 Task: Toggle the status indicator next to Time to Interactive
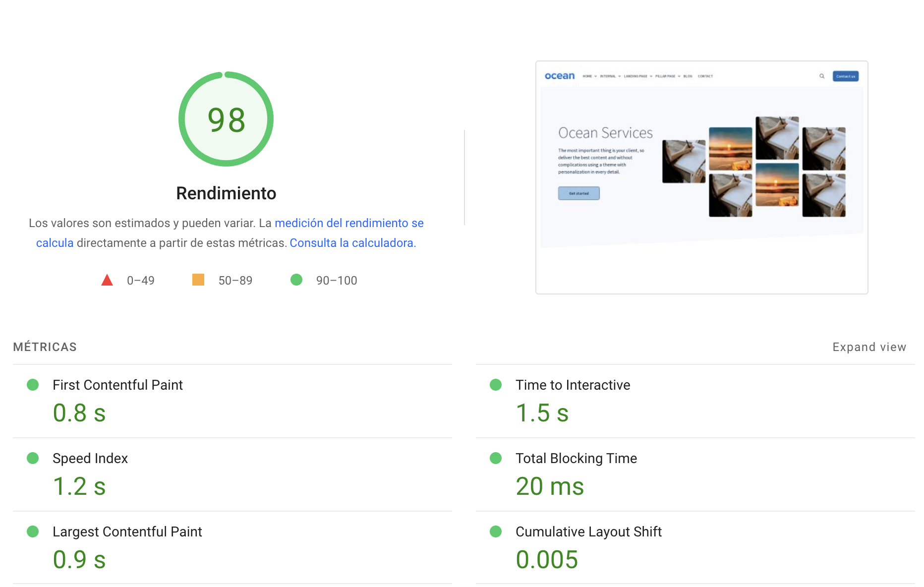(495, 385)
